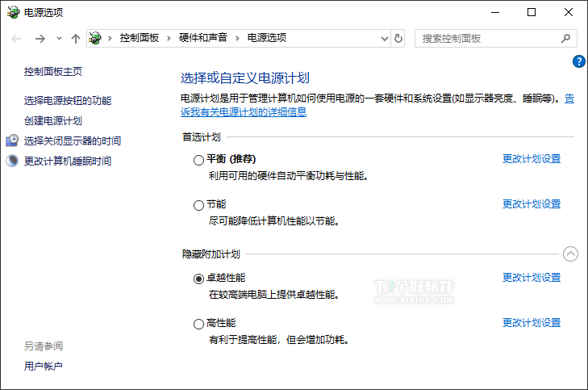The image size is (588, 390).
Task: Select the 高性能 power plan
Action: tap(198, 324)
